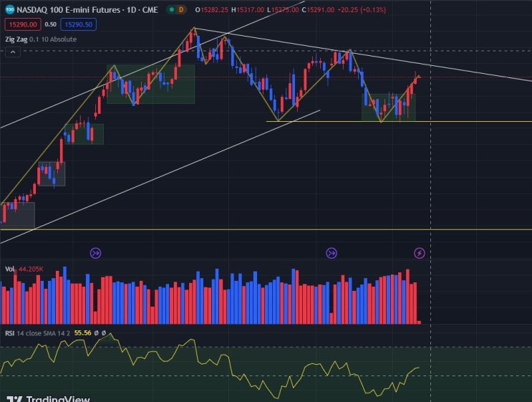This screenshot has height=402, width=532.
Task: Click the price change +20.25 (+0.13%)
Action: (x=362, y=10)
